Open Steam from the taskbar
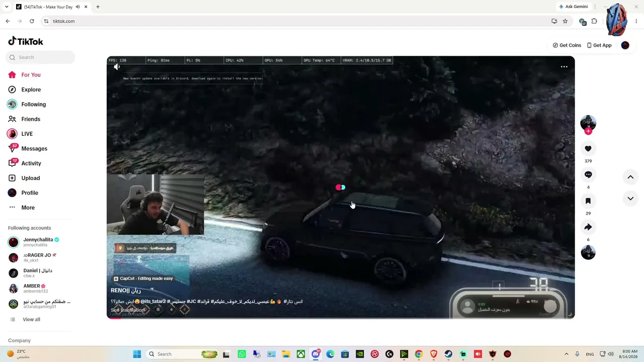 tap(448, 354)
